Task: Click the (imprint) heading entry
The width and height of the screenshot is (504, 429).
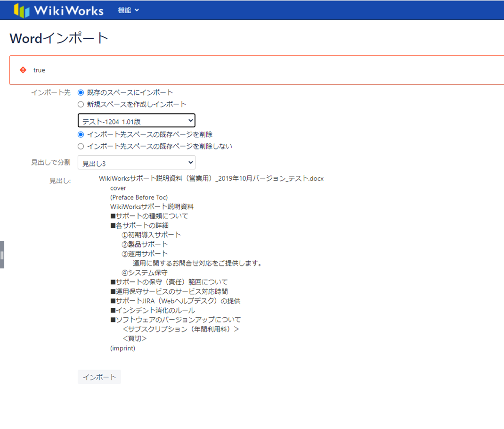Action: tap(122, 348)
